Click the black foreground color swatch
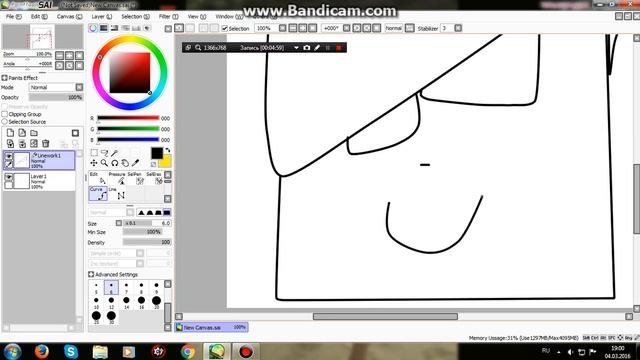The height and width of the screenshot is (360, 640). point(157,153)
